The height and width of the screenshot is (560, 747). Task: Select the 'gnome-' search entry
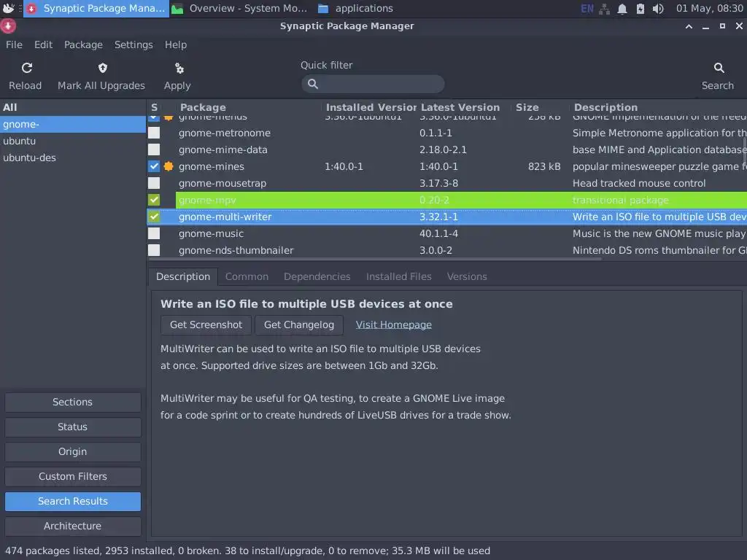click(72, 124)
